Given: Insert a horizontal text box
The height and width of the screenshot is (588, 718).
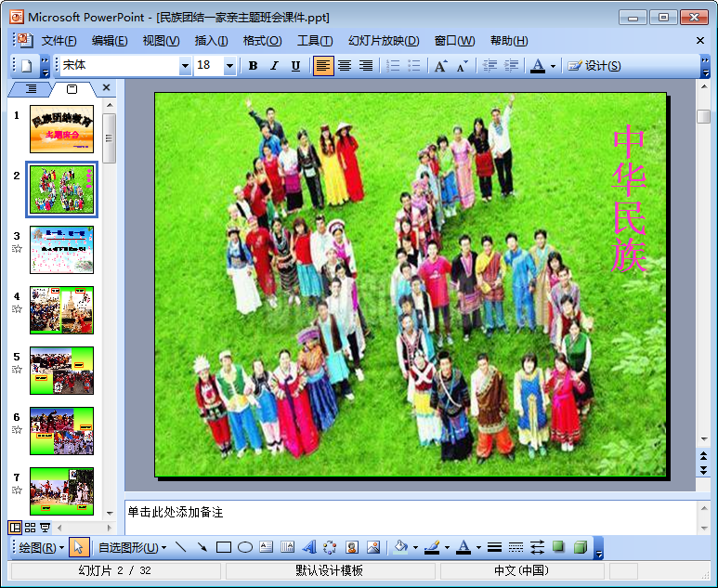Looking at the screenshot, I should coord(266,547).
